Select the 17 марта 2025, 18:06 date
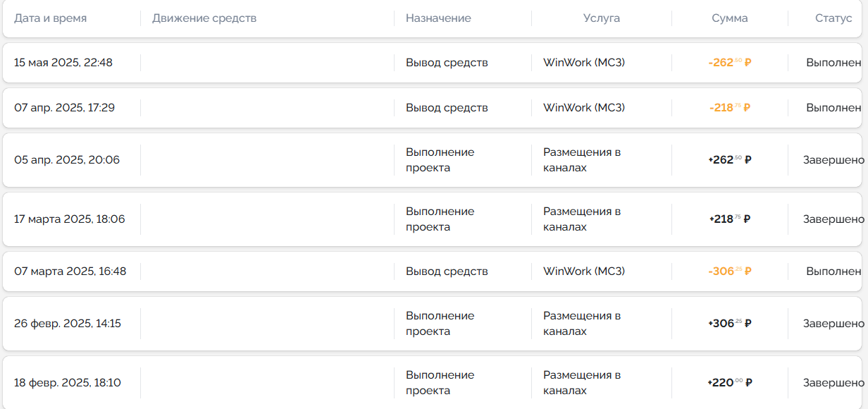868x409 pixels. [69, 219]
